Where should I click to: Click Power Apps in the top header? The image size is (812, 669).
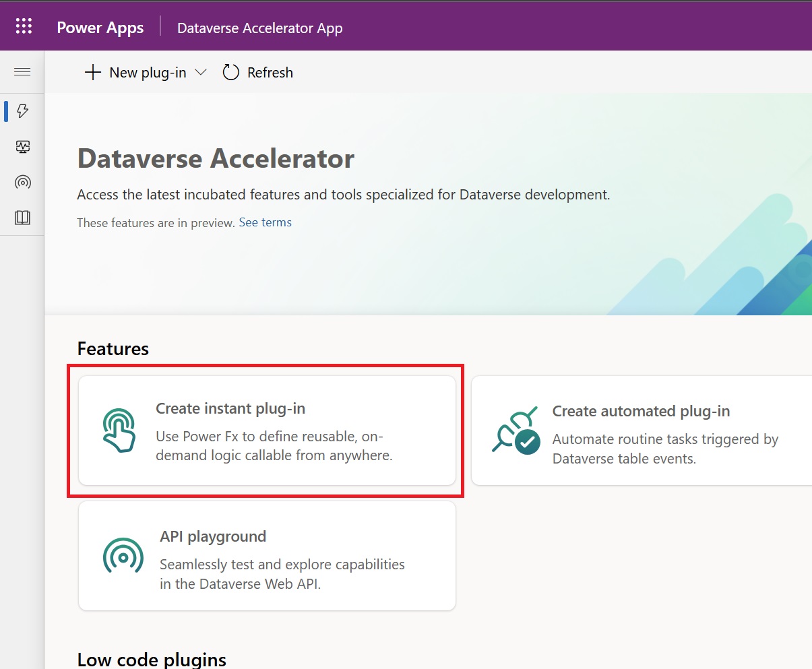point(100,27)
